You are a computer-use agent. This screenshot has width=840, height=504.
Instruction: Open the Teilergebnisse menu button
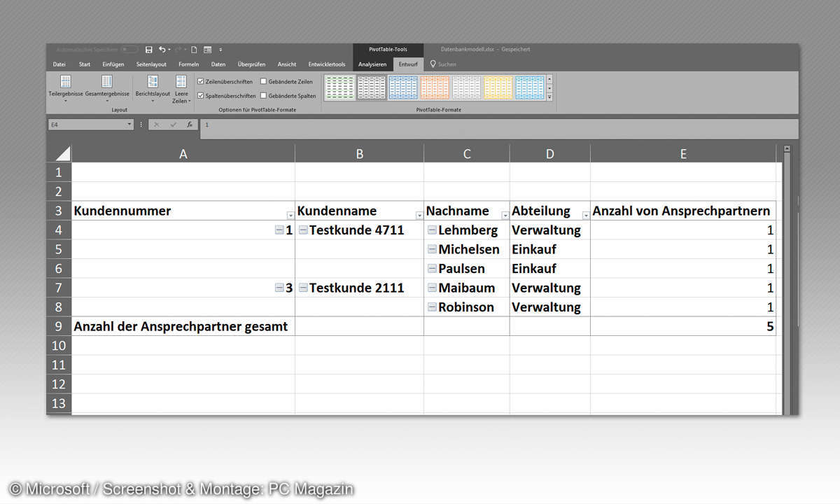pos(65,89)
